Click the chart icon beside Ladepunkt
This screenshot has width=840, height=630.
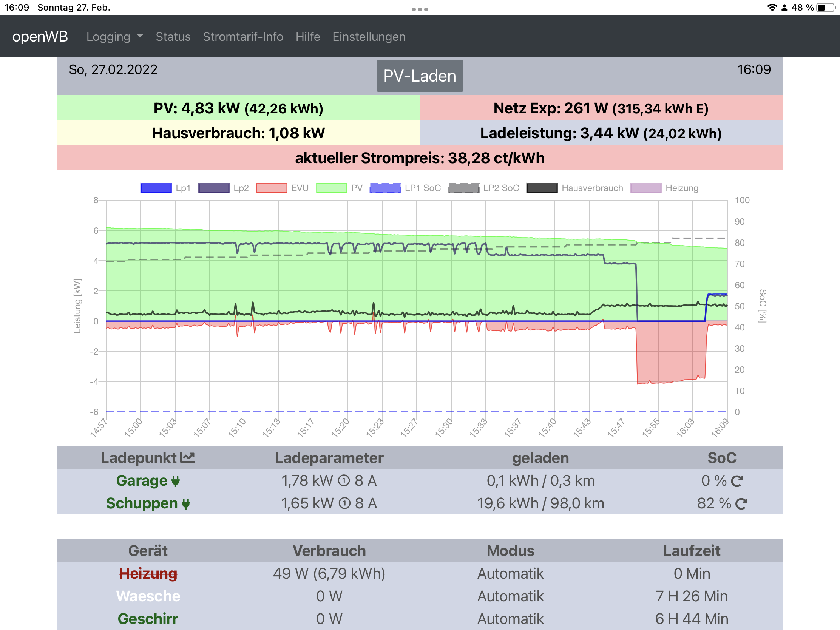188,458
